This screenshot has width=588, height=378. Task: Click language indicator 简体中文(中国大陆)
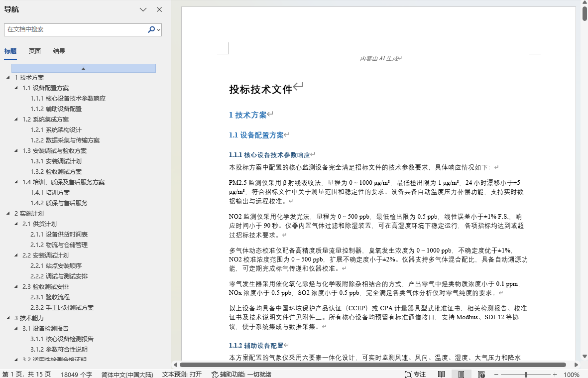click(x=127, y=374)
